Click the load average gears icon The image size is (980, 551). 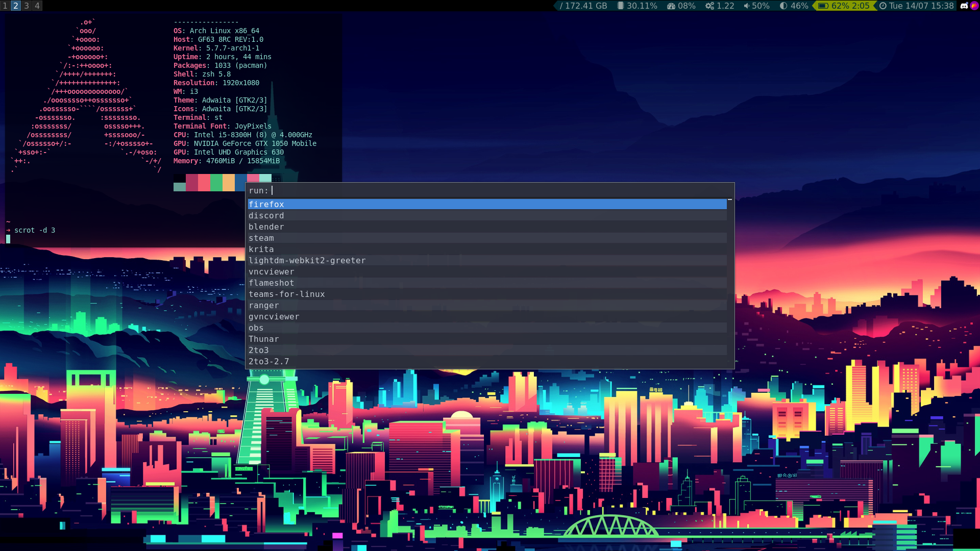(709, 6)
